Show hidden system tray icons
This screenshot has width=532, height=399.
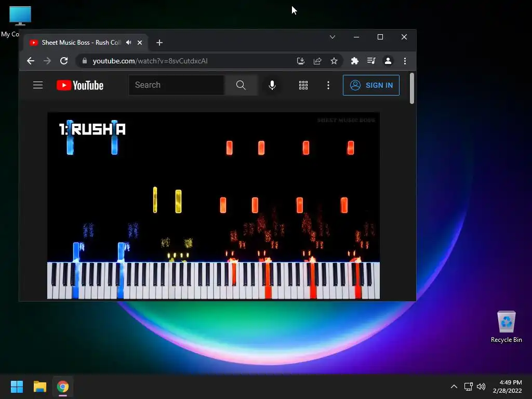(x=454, y=387)
